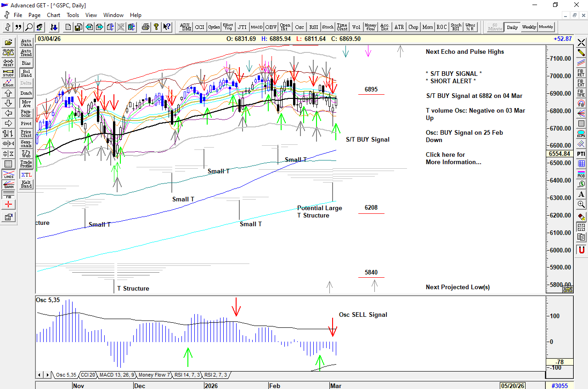The image size is (588, 389).
Task: Select the PTI tool on right sidebar
Action: [x=582, y=154]
